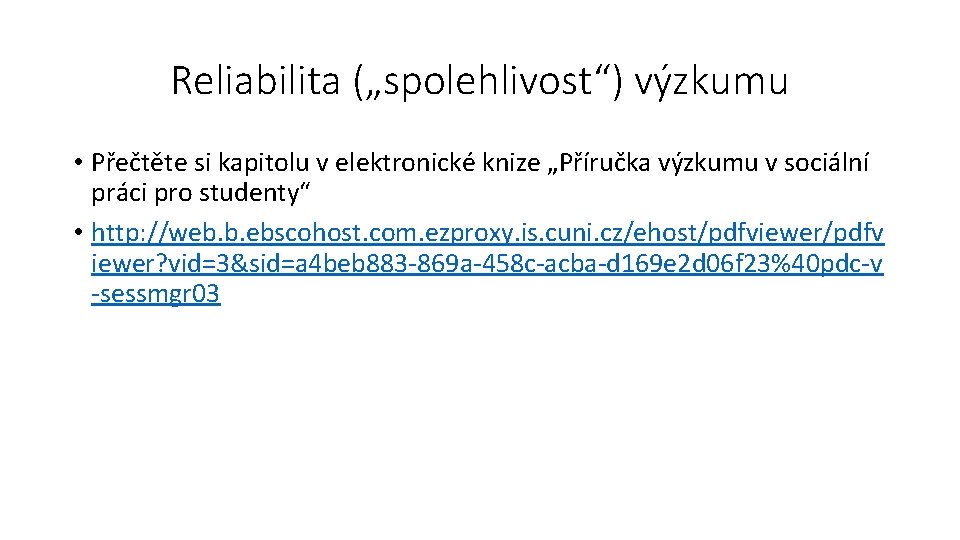Click "ezproxy.is.cuni.cz" part of the URL

tap(525, 233)
